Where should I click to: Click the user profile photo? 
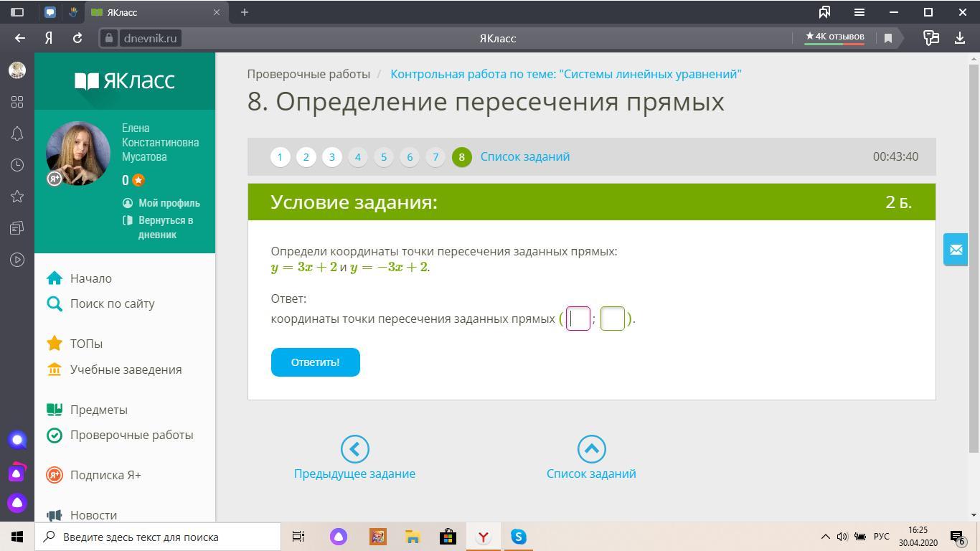(x=77, y=154)
